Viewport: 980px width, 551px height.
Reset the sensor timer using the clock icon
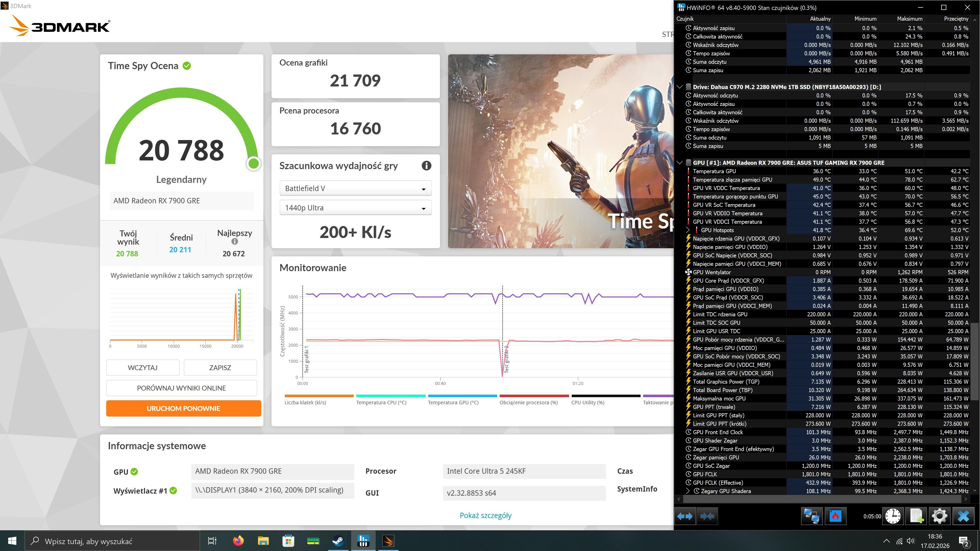(892, 516)
